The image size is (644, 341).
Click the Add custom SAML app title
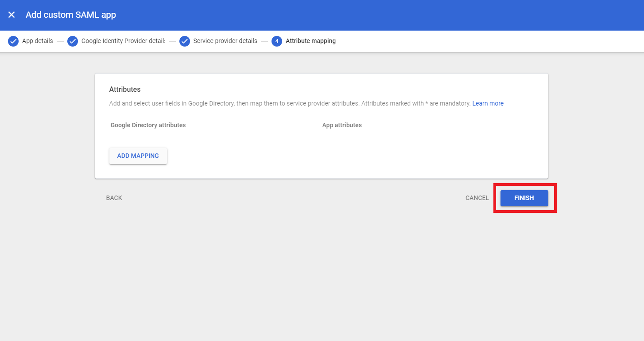[71, 15]
